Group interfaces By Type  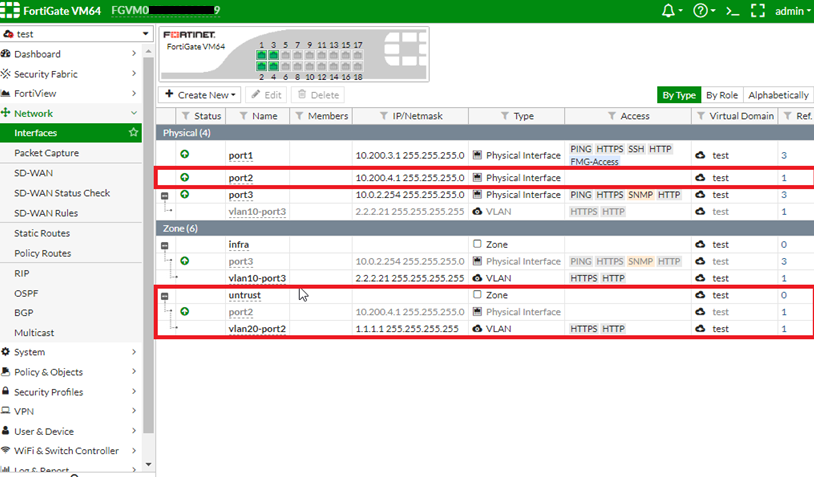pos(679,95)
